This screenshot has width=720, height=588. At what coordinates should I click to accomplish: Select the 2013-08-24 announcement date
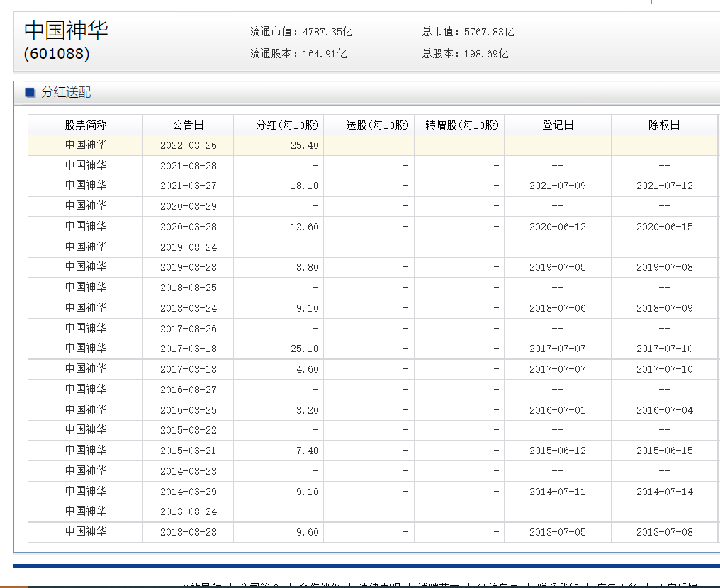(x=189, y=511)
